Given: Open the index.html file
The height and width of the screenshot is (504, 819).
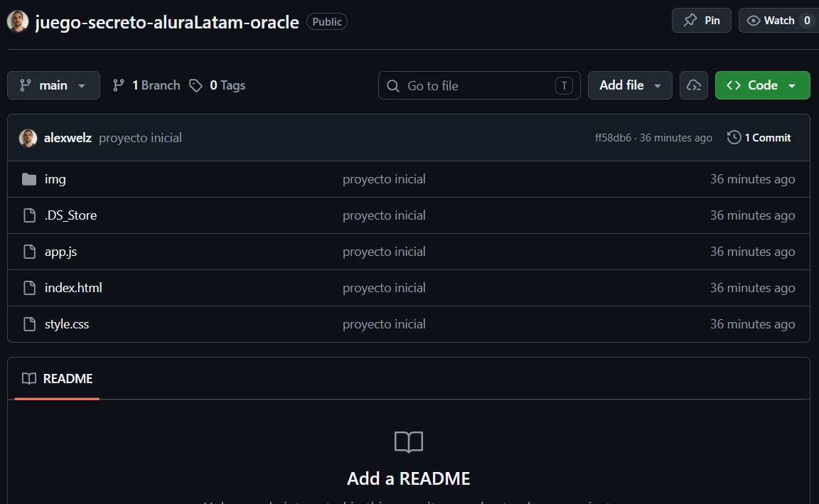Looking at the screenshot, I should 74,288.
